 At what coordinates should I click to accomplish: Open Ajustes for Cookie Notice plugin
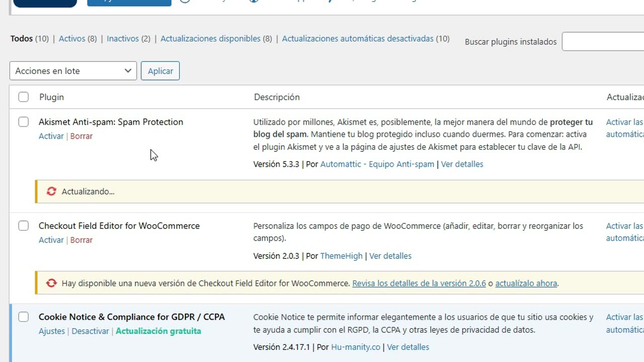point(52,331)
